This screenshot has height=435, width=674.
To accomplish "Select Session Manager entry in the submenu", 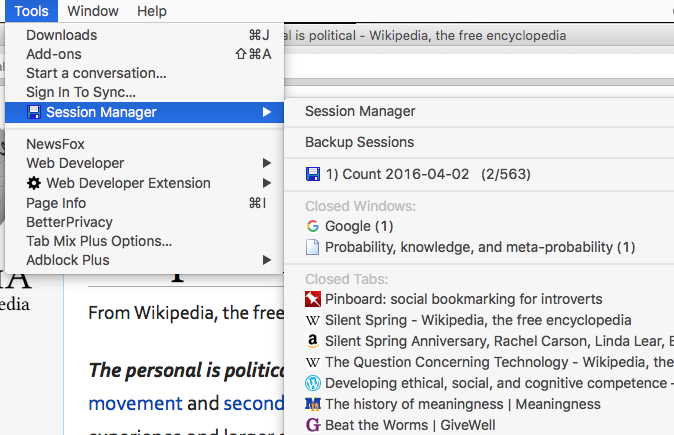I will click(479, 111).
